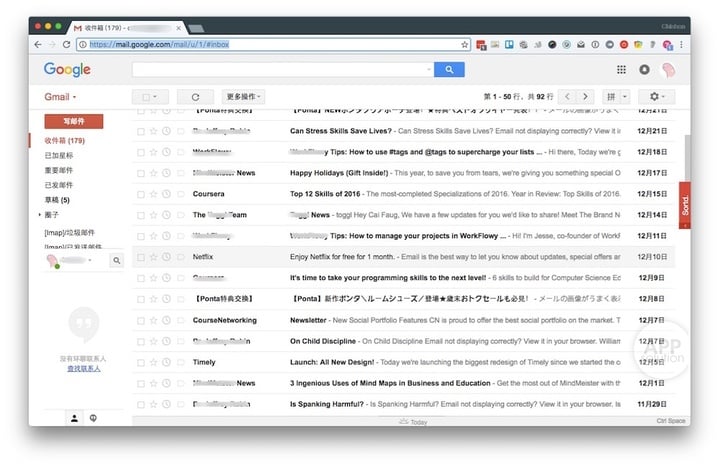
Task: Open the 已发邮件 folder
Action: tap(59, 185)
